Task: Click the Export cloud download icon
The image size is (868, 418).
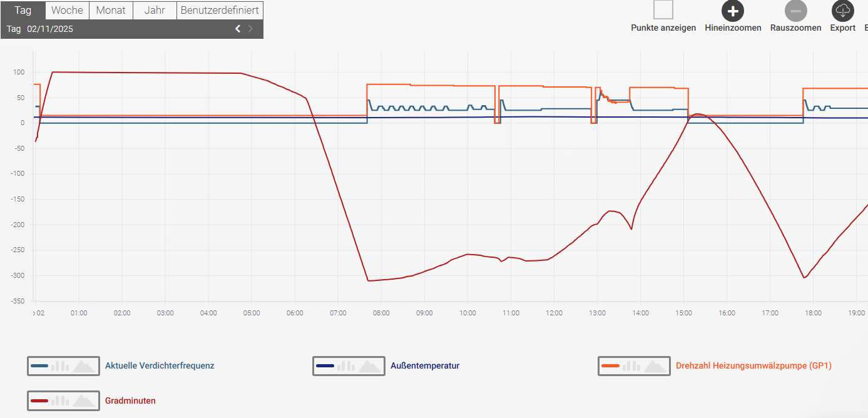Action: (842, 11)
